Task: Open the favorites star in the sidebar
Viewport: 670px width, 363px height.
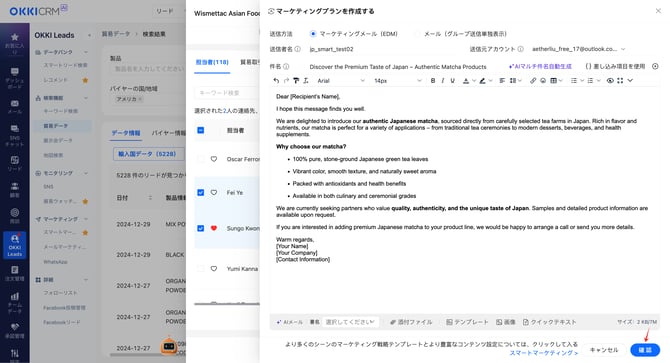Action: (15, 44)
